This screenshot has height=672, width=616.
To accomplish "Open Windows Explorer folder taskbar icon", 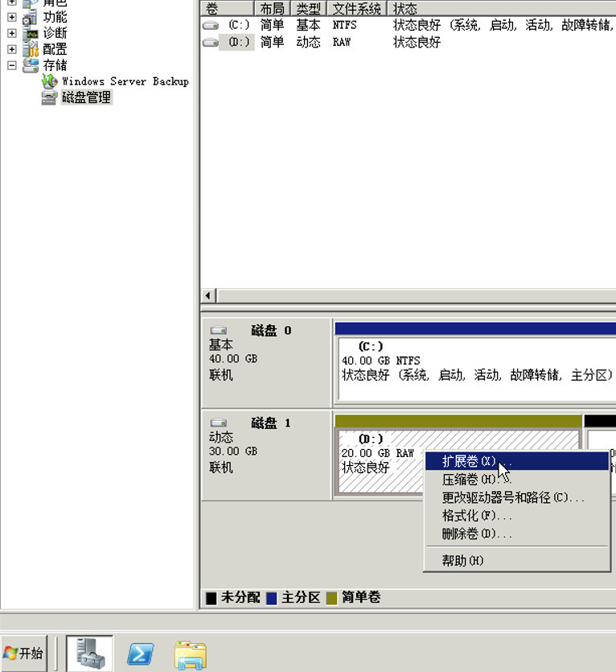I will [191, 653].
